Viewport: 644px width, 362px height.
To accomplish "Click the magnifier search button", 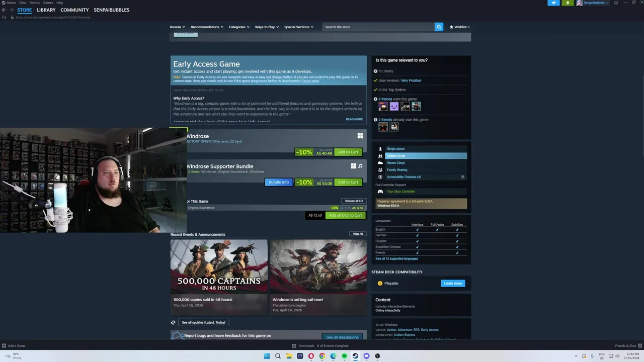I will (439, 27).
